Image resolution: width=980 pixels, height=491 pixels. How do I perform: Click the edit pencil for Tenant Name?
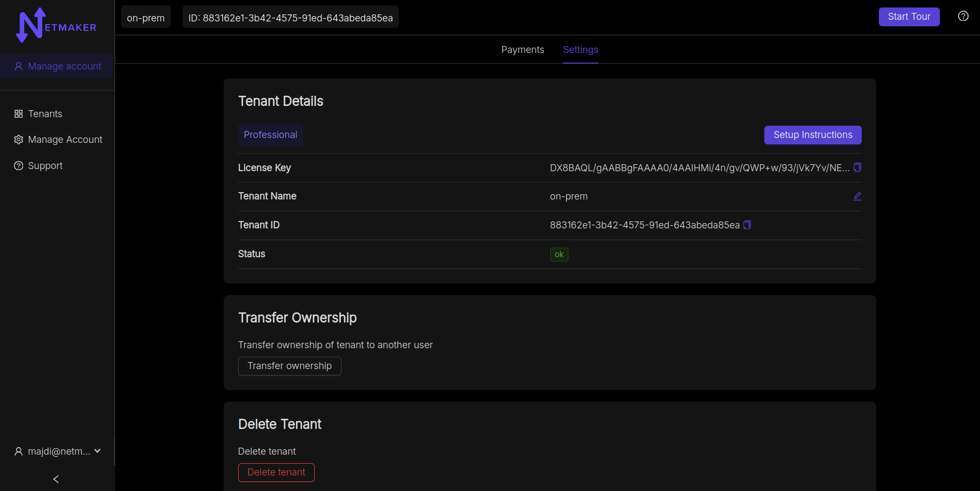tap(857, 196)
